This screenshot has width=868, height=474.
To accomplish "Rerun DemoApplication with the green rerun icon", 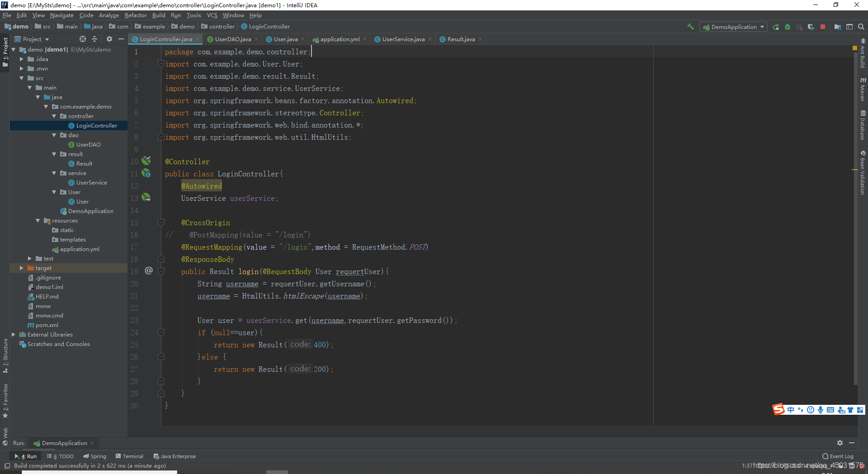I will (x=776, y=27).
